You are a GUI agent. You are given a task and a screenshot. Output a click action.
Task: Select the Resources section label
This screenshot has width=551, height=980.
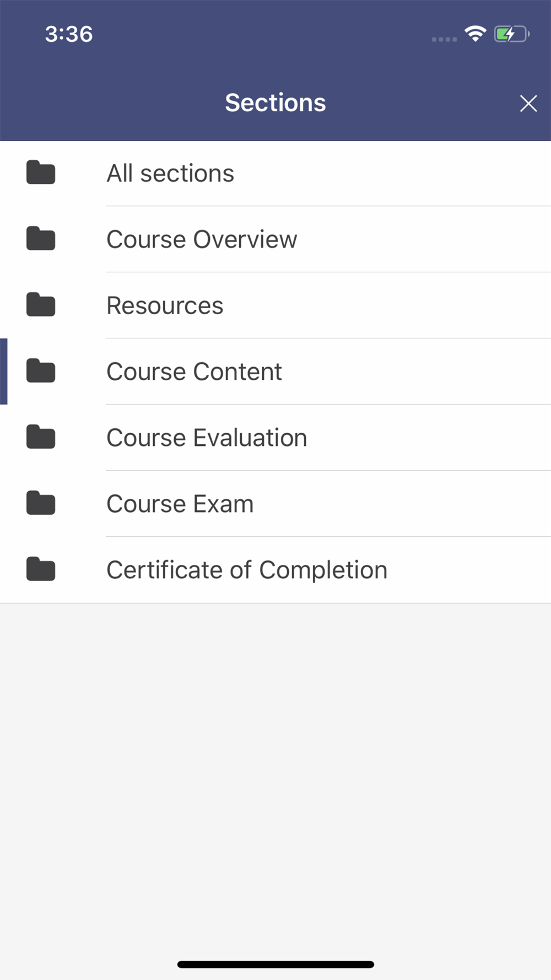tap(165, 305)
